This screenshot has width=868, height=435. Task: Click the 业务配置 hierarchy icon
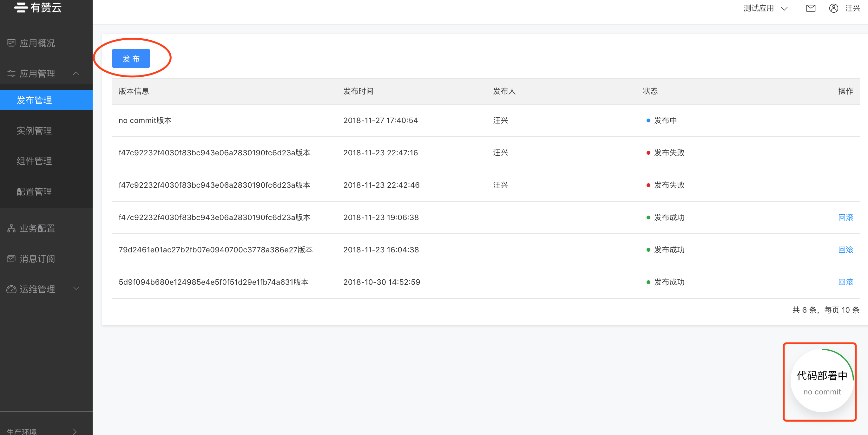coord(11,228)
